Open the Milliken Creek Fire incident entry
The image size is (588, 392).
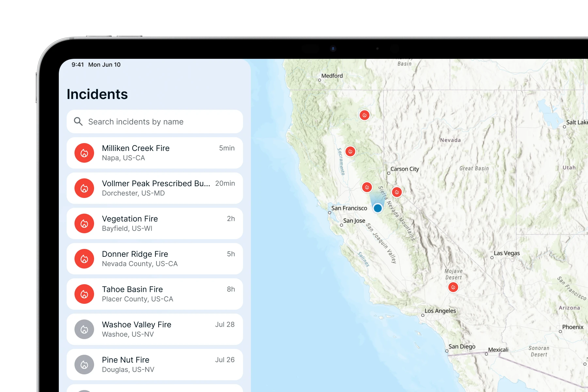coord(155,153)
